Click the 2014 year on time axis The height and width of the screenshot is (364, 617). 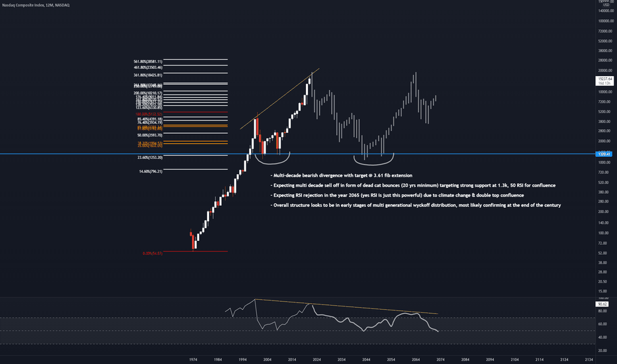pyautogui.click(x=292, y=359)
